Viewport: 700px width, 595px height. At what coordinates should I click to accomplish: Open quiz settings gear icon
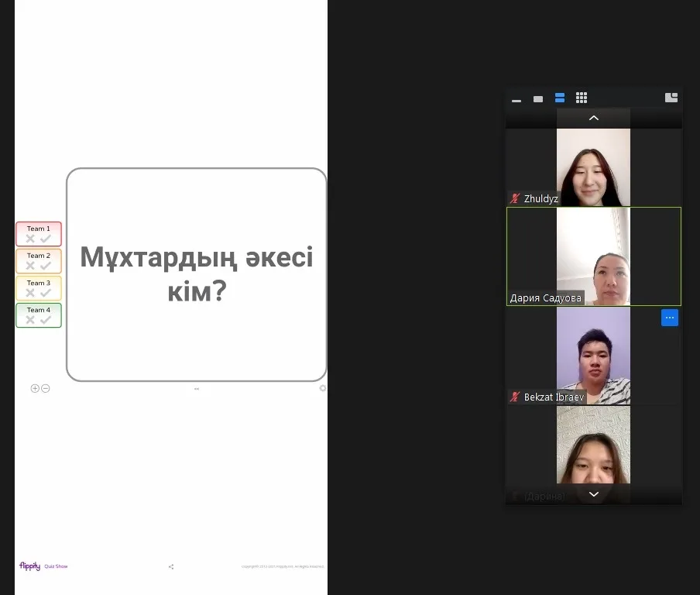323,388
